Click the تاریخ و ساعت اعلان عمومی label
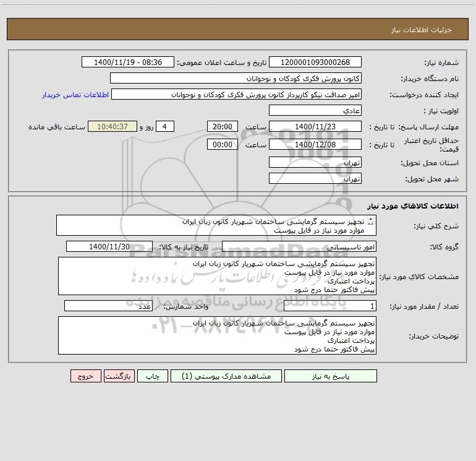 pos(222,62)
